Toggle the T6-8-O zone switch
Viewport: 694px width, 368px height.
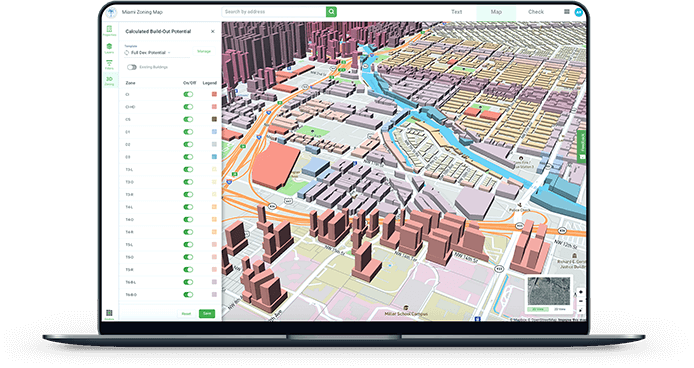[x=189, y=294]
